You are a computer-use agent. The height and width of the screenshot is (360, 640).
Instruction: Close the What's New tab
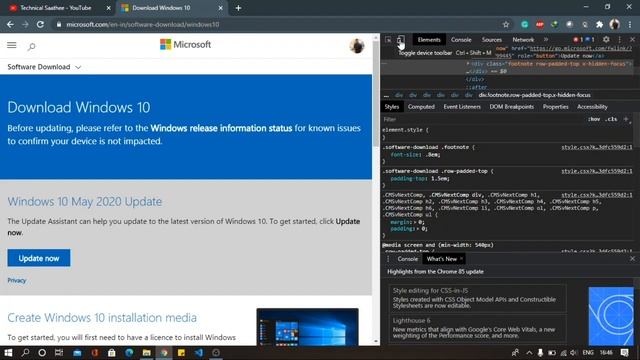(461, 258)
